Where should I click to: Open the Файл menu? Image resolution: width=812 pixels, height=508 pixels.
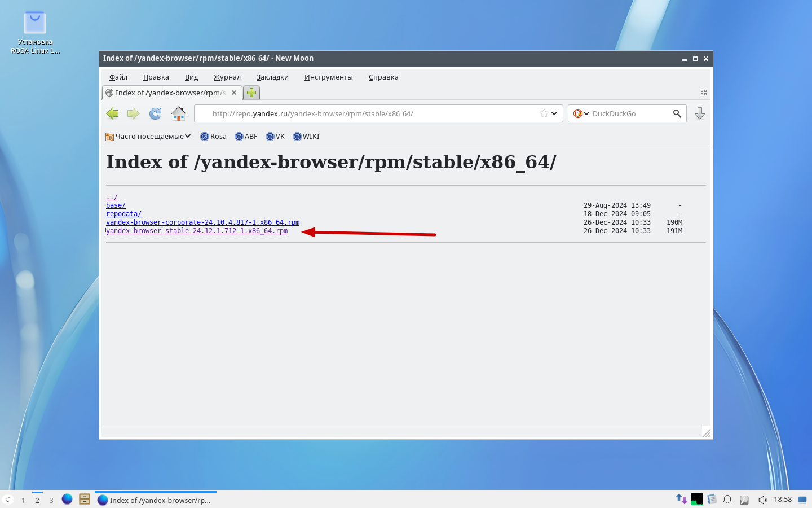pos(118,77)
